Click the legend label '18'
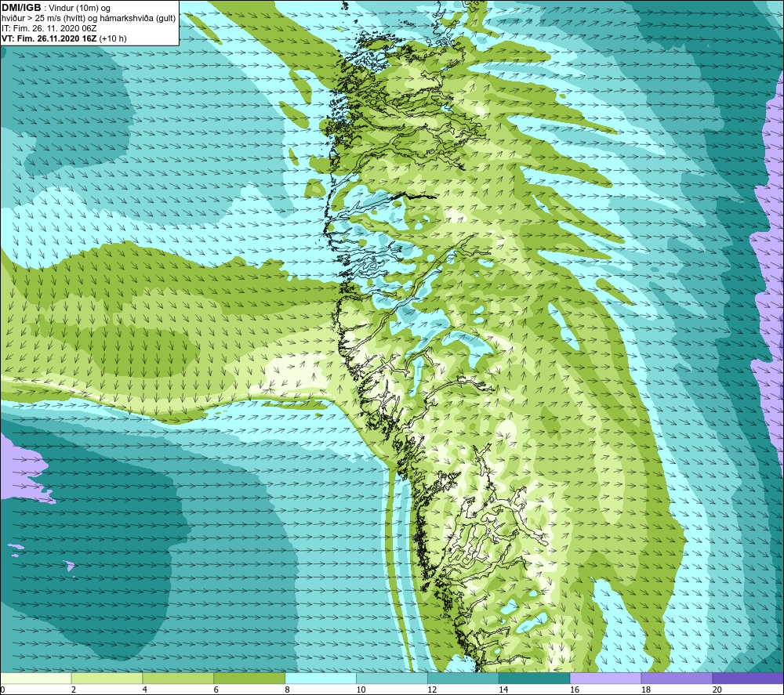Viewport: 784px width, 695px height. coord(645,690)
